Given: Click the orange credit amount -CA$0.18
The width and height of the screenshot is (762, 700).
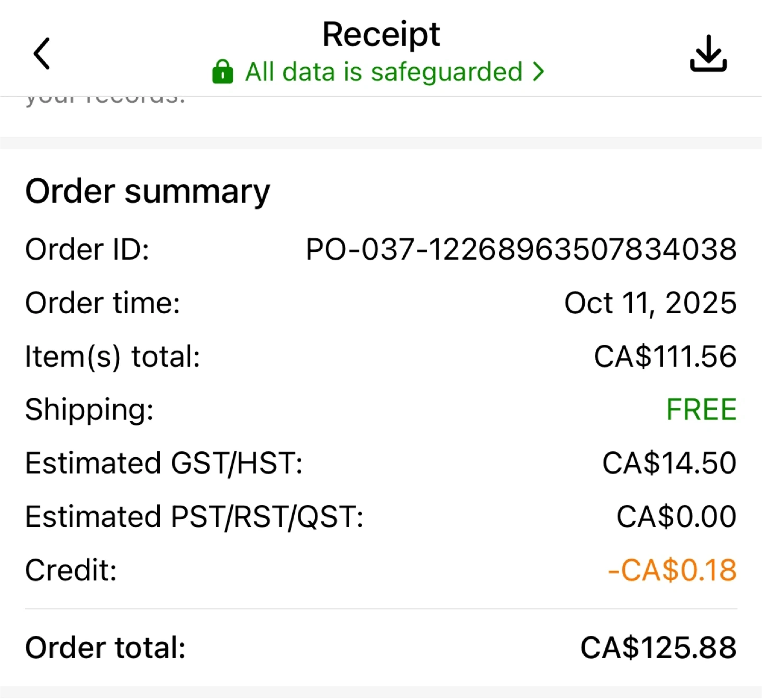Looking at the screenshot, I should click(x=672, y=570).
